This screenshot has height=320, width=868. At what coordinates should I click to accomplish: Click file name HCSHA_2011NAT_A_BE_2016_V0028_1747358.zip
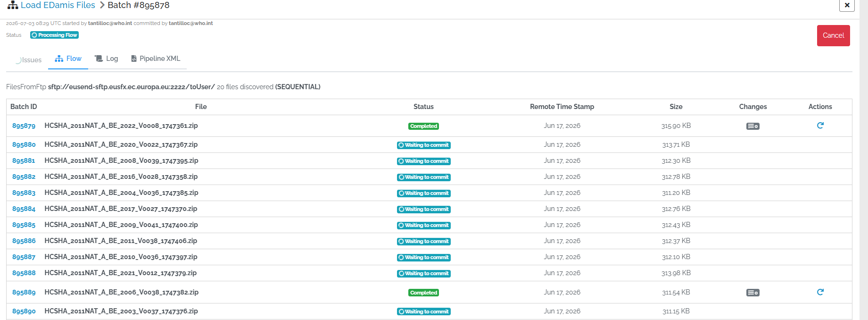pyautogui.click(x=121, y=177)
